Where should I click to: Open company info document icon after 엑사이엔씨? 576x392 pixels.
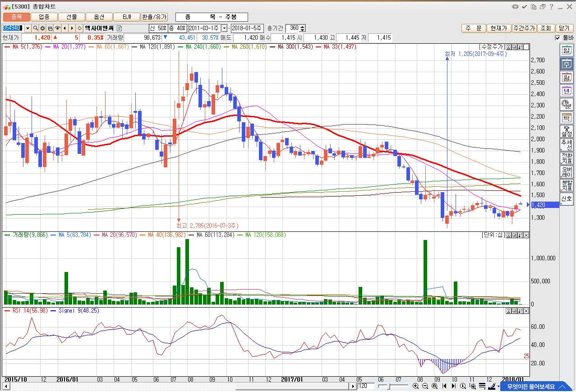(x=119, y=28)
